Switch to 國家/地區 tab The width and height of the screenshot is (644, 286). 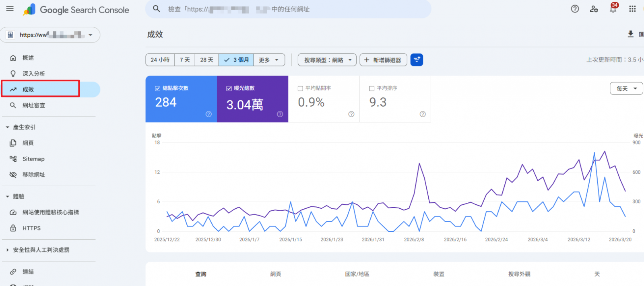(x=357, y=274)
